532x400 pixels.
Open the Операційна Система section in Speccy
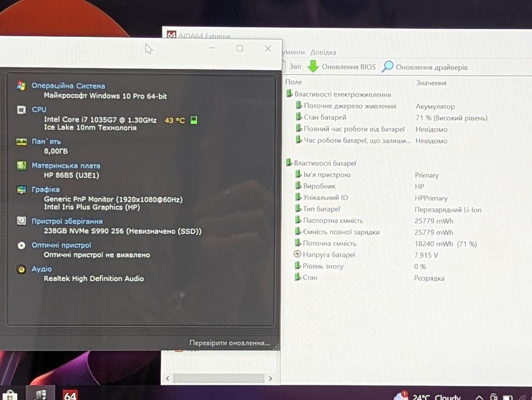[68, 86]
